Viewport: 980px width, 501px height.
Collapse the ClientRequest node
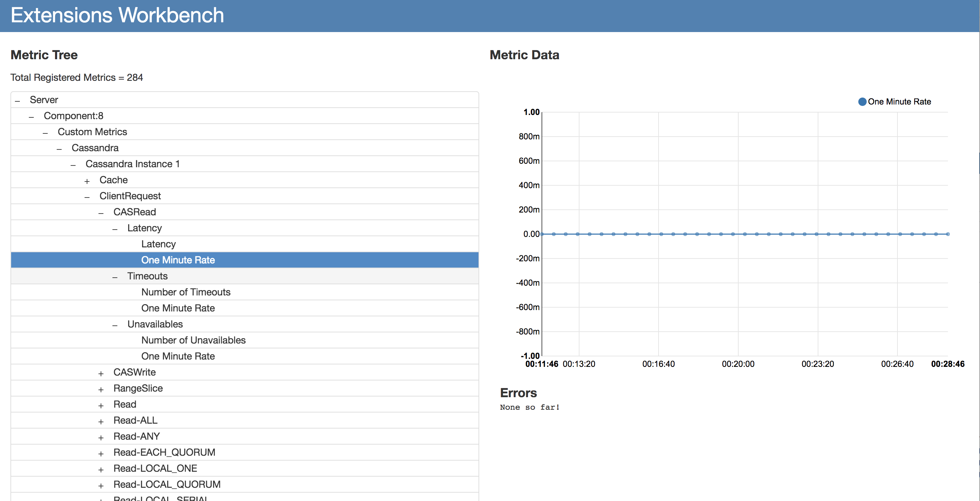[x=87, y=197]
